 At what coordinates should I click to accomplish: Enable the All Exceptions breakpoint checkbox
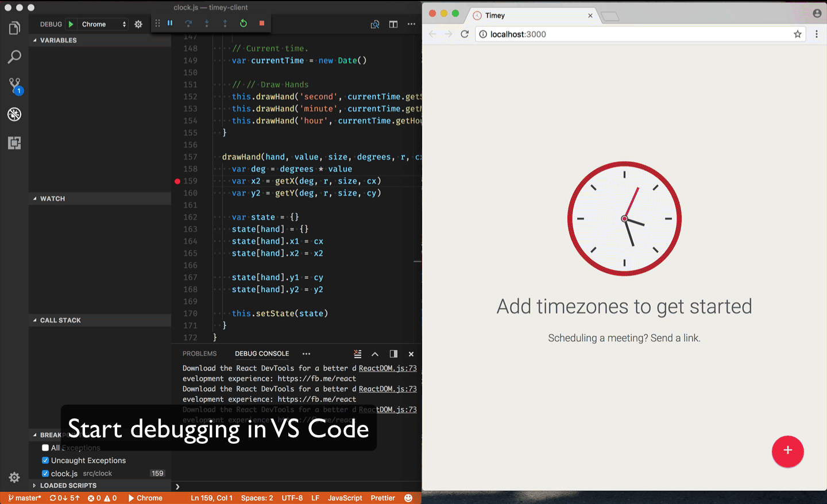tap(45, 448)
